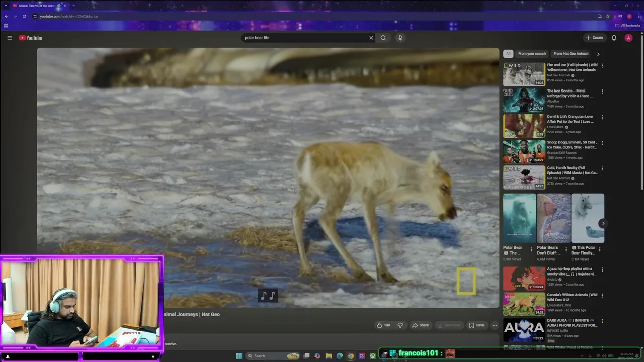Dislike the video

(400, 325)
